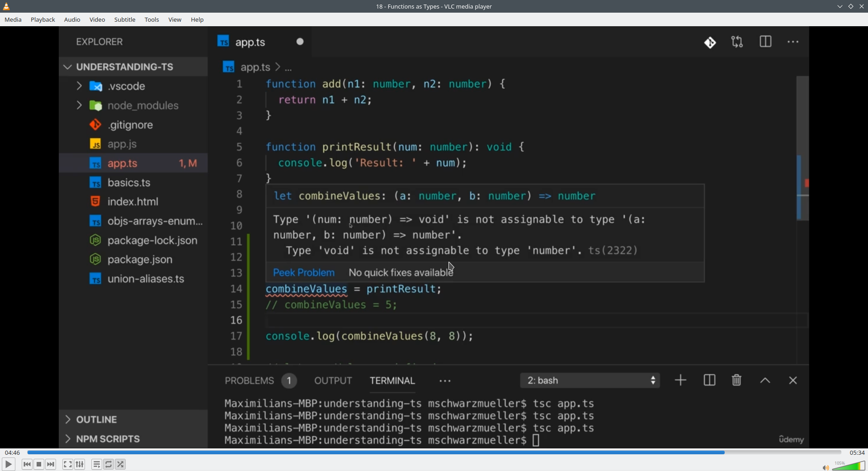Maximize the panel with the up chevron
The width and height of the screenshot is (868, 471).
[765, 381]
